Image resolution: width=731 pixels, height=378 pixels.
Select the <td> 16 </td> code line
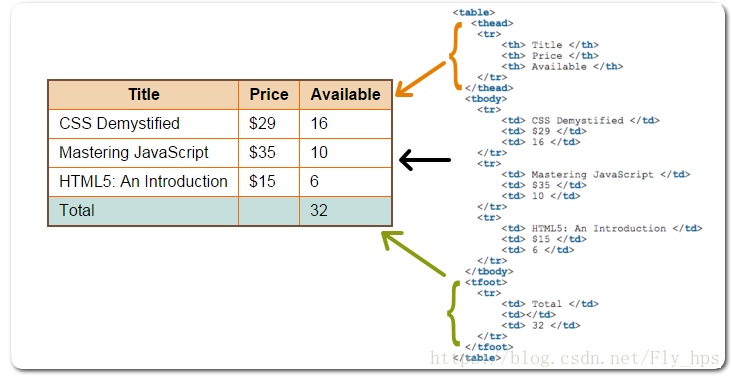[x=541, y=142]
